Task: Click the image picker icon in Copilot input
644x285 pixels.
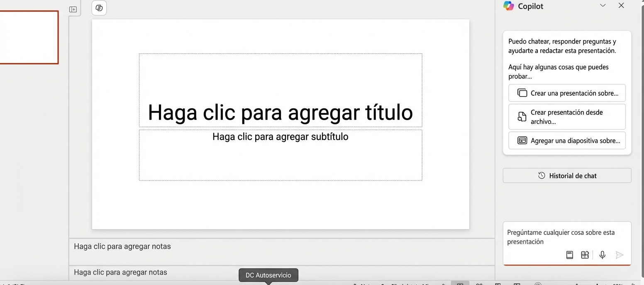Action: point(585,255)
